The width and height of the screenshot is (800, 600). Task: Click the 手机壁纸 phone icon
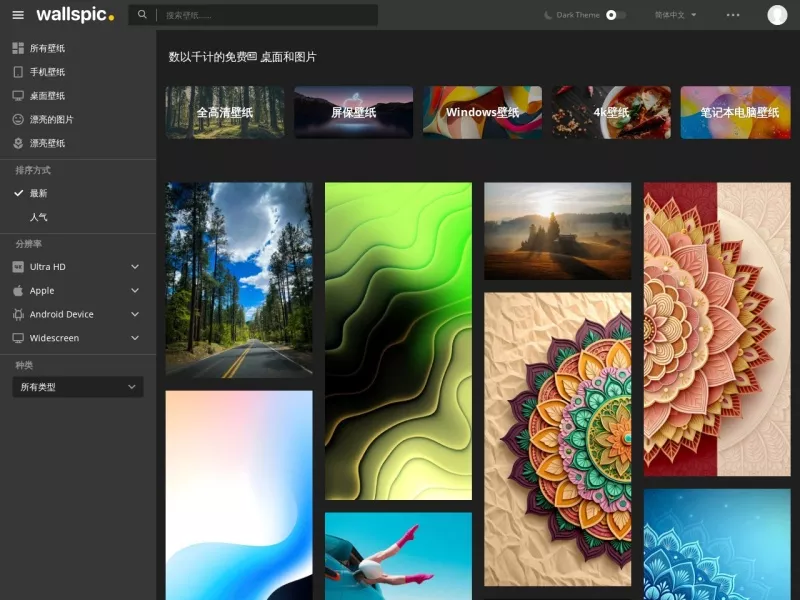tap(18, 72)
